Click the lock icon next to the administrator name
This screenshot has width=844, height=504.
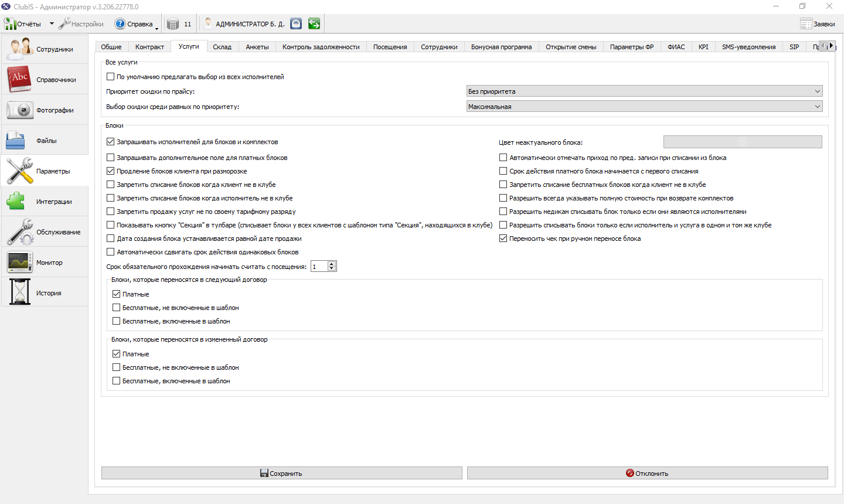pos(296,23)
